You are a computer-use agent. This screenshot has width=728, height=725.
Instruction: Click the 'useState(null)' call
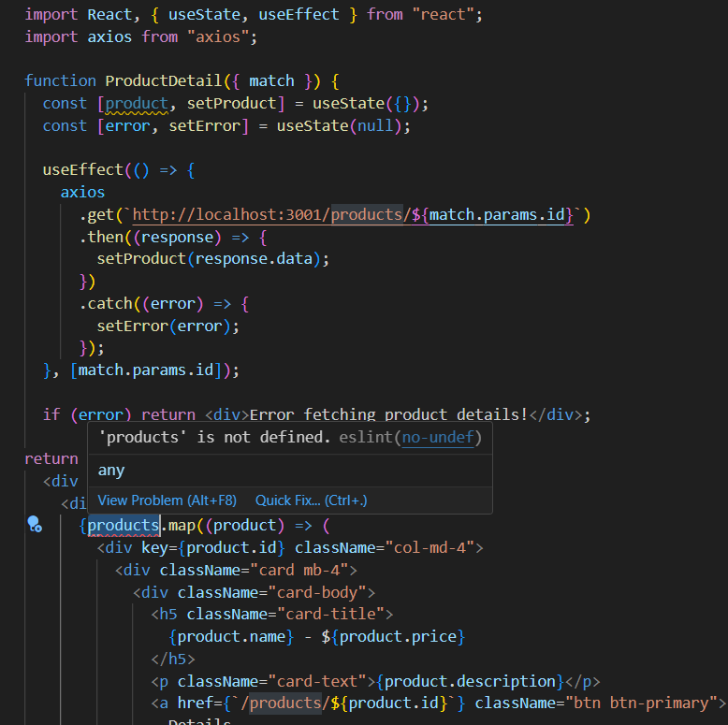pos(339,125)
